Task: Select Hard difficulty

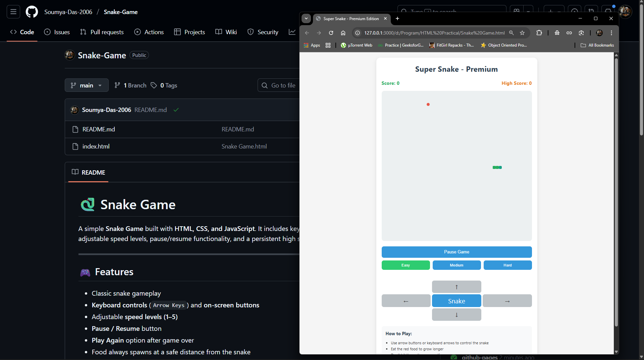Action: click(x=507, y=265)
